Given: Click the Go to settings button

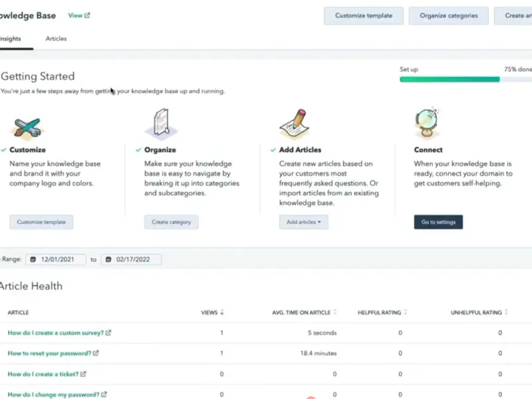Looking at the screenshot, I should point(438,222).
